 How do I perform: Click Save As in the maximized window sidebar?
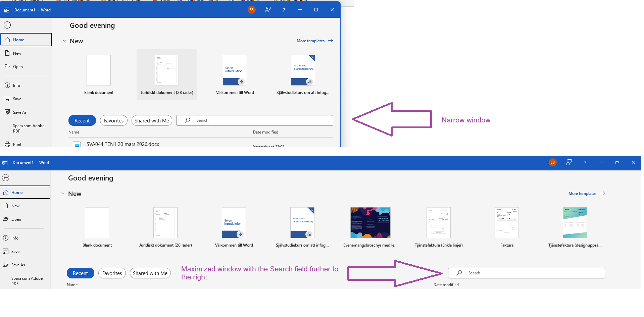25,265
